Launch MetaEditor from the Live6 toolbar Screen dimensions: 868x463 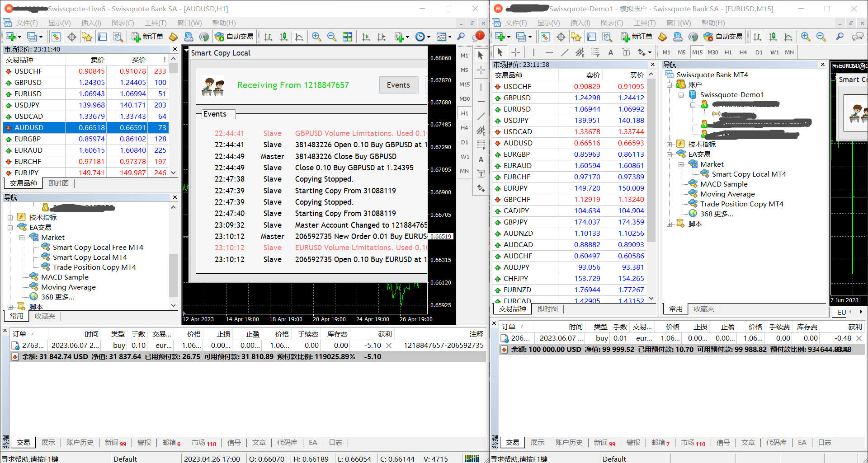tap(173, 37)
